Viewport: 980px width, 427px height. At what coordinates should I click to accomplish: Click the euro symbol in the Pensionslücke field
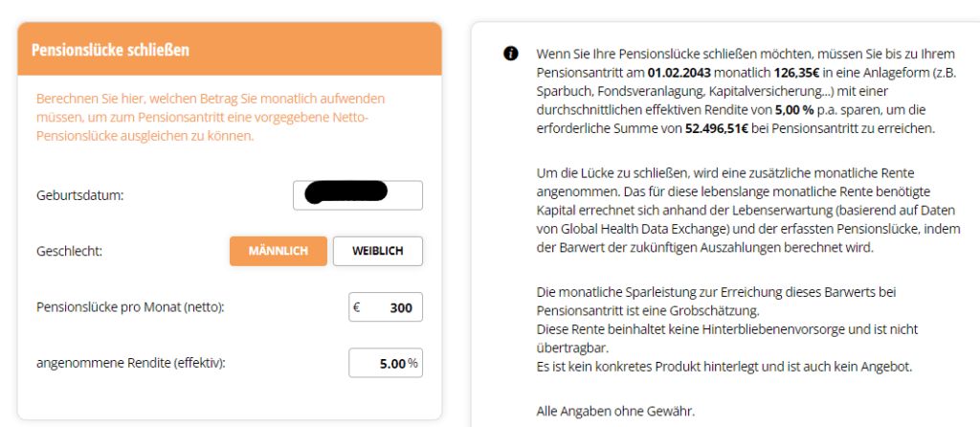point(357,308)
